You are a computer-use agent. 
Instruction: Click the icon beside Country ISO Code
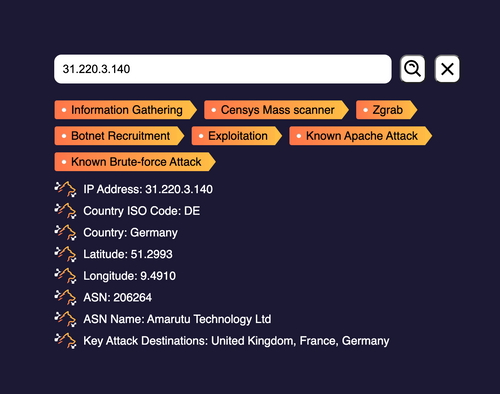(x=65, y=211)
